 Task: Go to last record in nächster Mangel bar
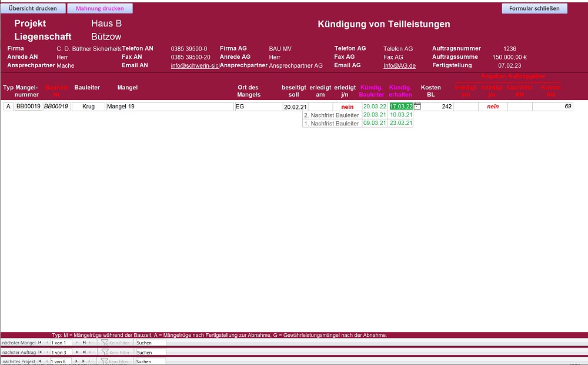pyautogui.click(x=84, y=343)
